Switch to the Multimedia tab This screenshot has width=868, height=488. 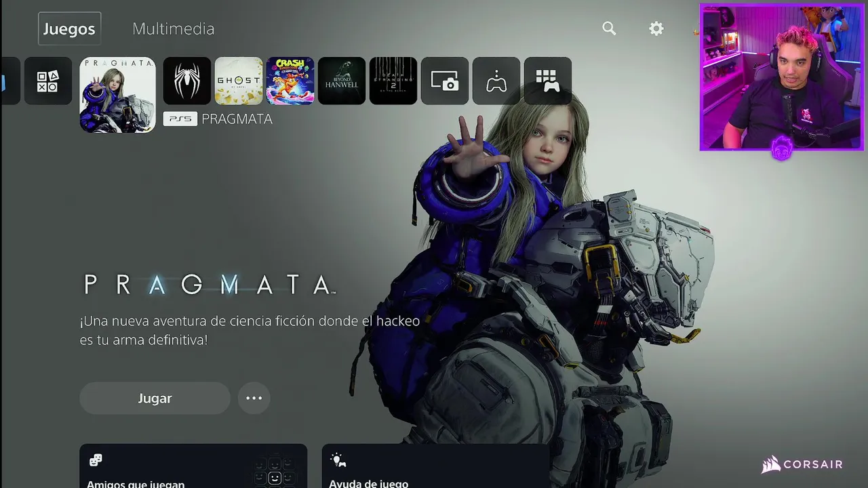point(173,28)
